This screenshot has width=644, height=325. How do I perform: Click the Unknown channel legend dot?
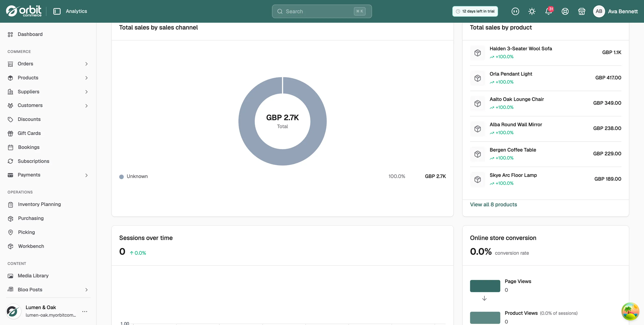coord(122,177)
